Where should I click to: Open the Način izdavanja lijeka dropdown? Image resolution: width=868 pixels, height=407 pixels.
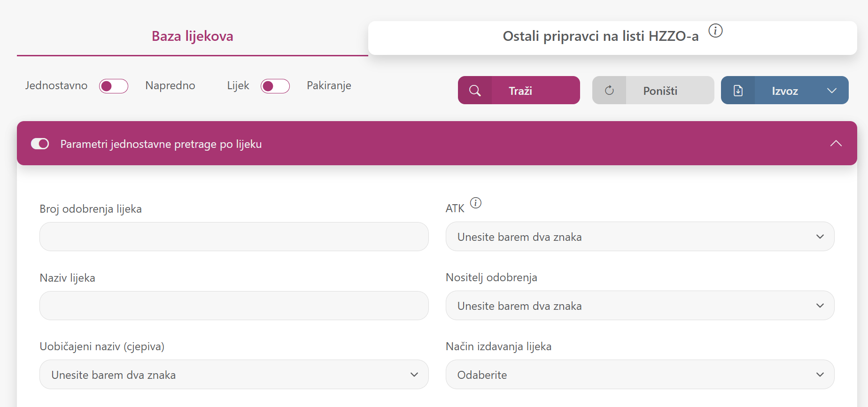(640, 375)
